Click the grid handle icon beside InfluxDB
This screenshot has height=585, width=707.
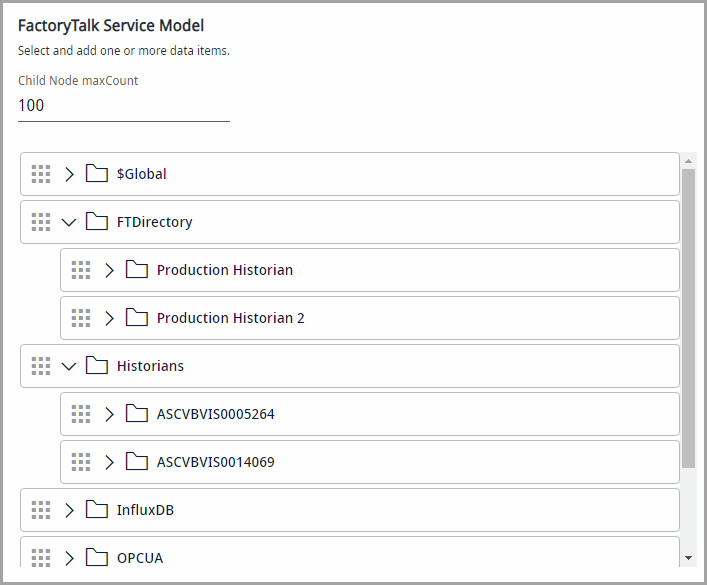(x=41, y=510)
